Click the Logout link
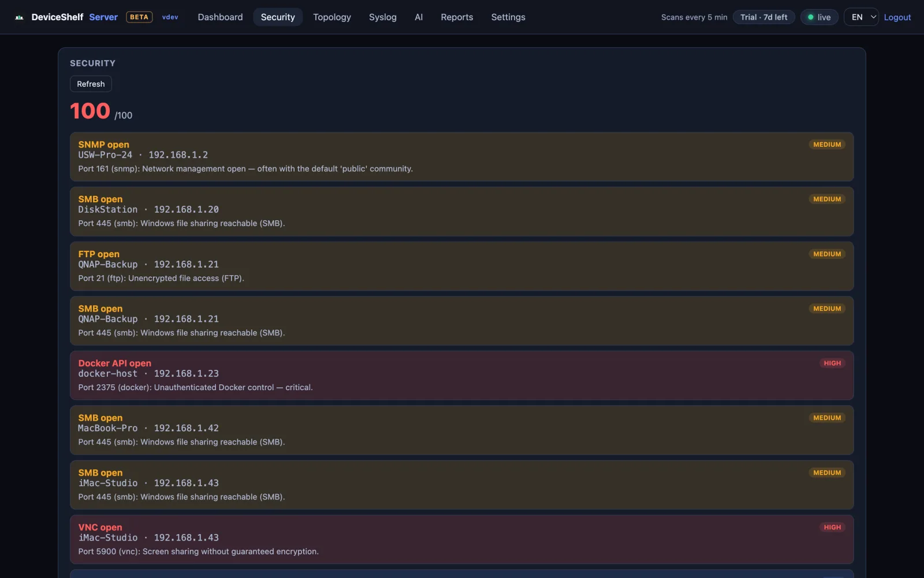Viewport: 924px width, 578px height. pyautogui.click(x=897, y=17)
